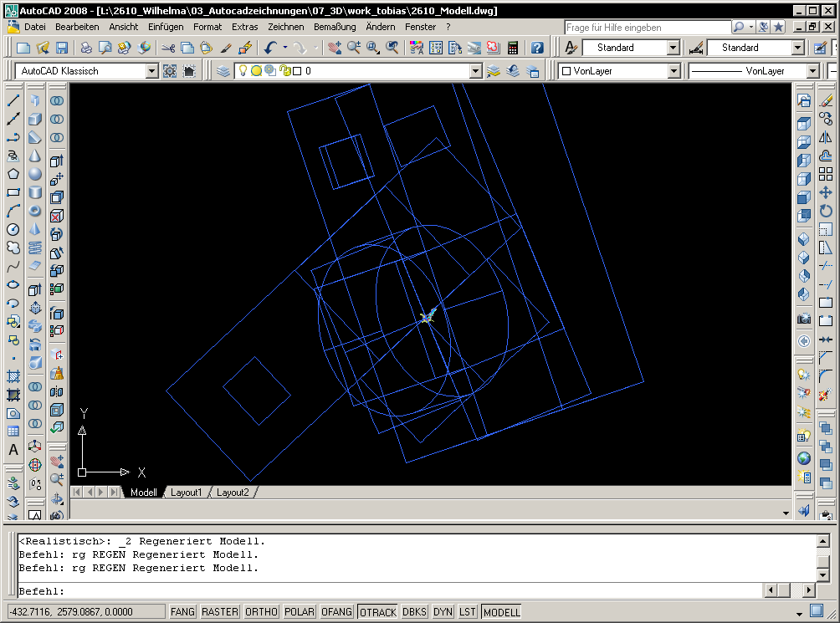This screenshot has width=840, height=623.
Task: Open the Standard text style dropdown
Action: pos(674,48)
